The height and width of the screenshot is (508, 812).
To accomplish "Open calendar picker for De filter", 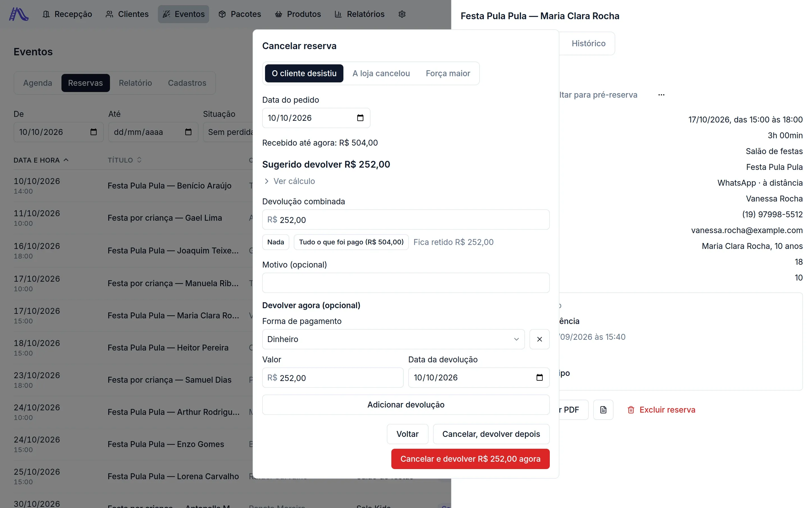I will click(94, 132).
